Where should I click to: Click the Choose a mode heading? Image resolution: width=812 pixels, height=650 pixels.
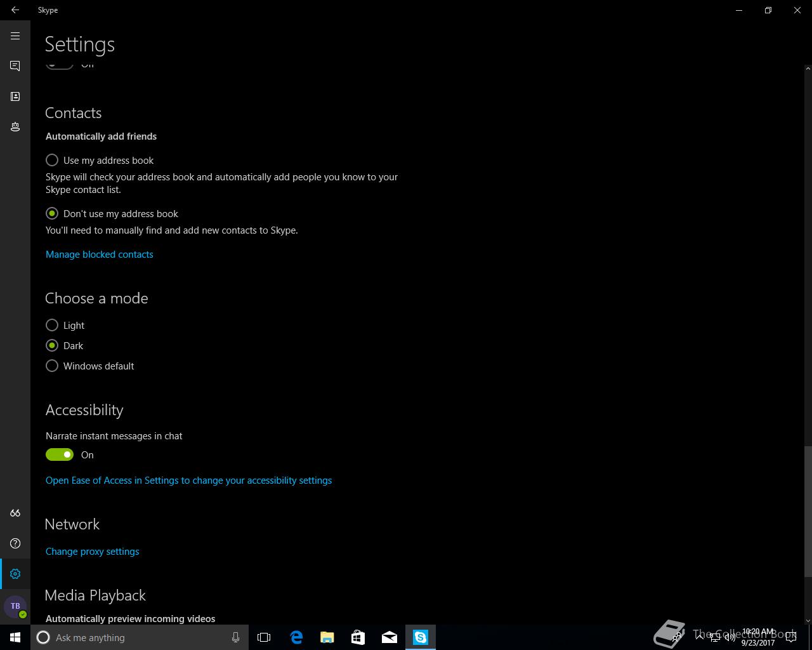point(96,298)
